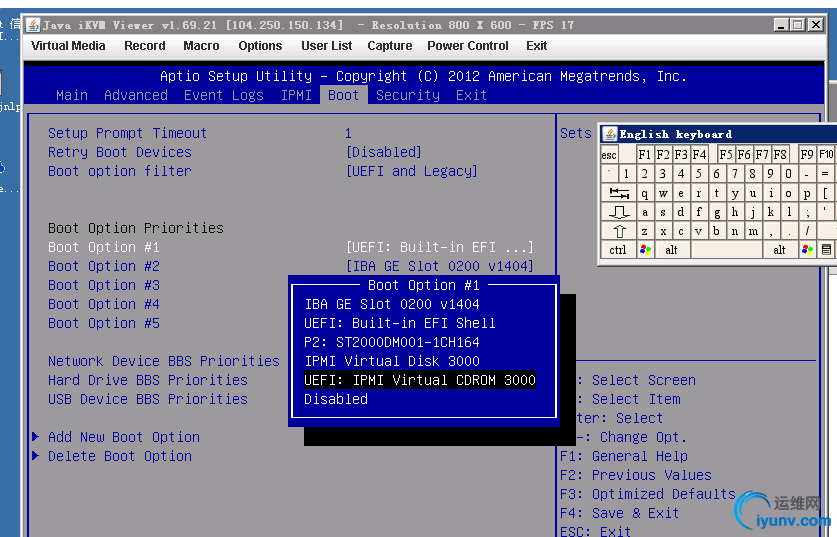Click the [IBA GE Slot 0200 v1404] value

click(440, 266)
